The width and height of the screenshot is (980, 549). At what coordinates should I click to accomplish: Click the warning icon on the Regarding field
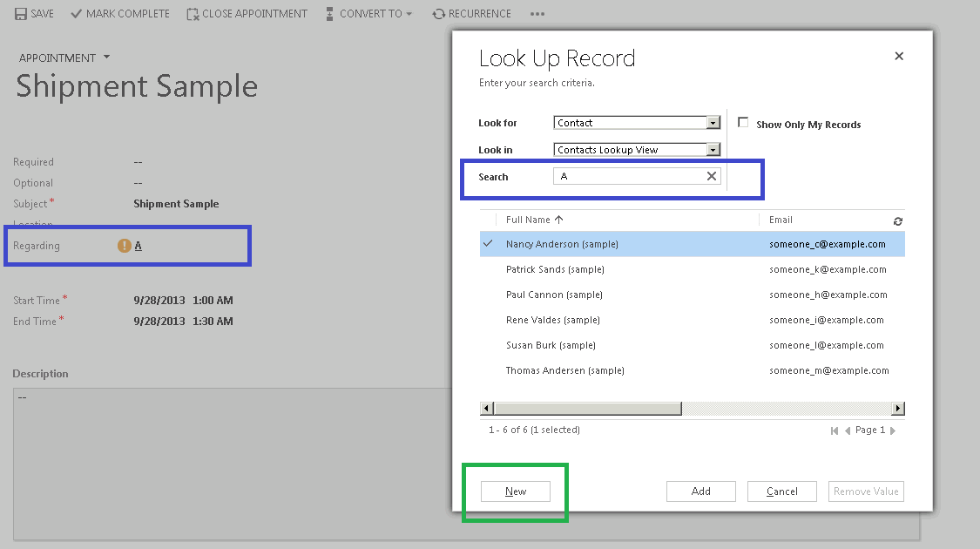pos(124,245)
